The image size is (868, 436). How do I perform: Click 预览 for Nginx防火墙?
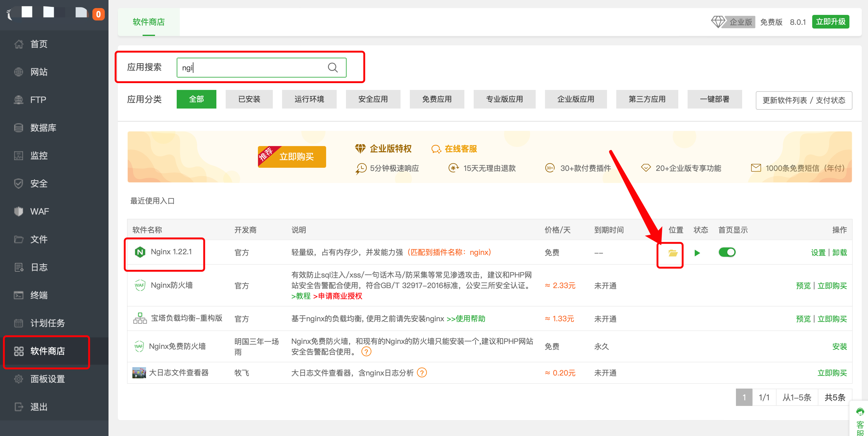(x=803, y=286)
